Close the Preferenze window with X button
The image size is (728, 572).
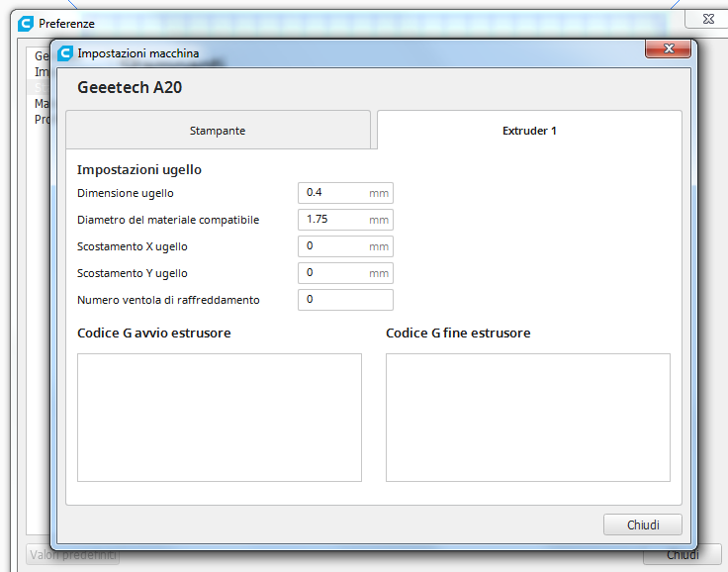pyautogui.click(x=707, y=19)
